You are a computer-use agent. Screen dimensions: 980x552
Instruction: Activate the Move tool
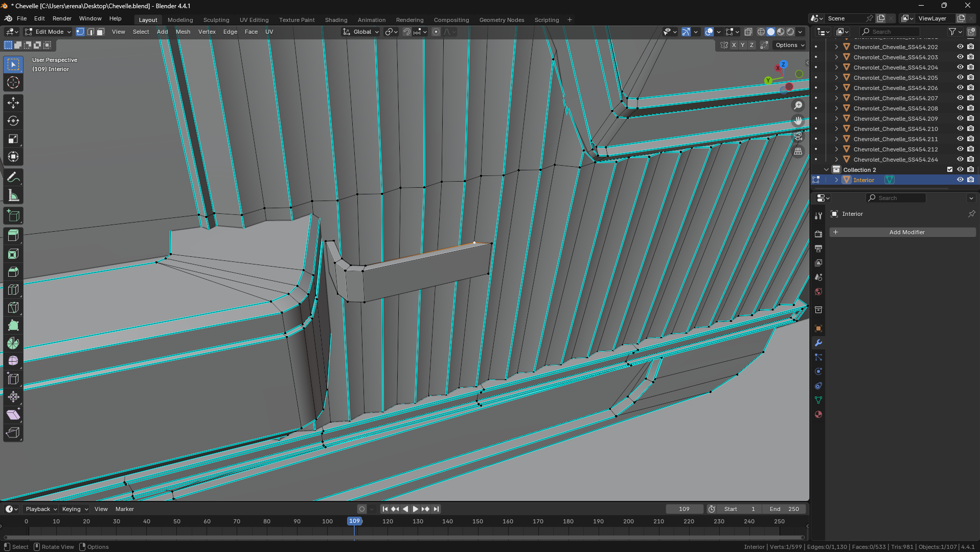click(x=13, y=103)
